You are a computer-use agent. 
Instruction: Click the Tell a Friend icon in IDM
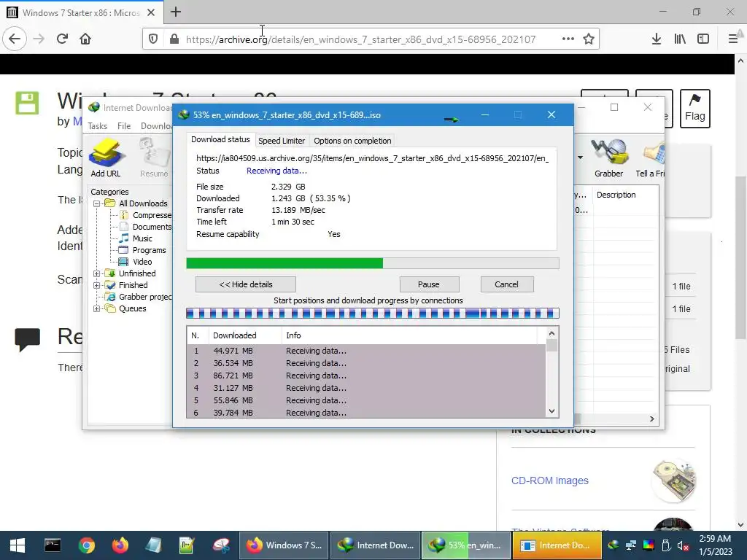tap(650, 157)
